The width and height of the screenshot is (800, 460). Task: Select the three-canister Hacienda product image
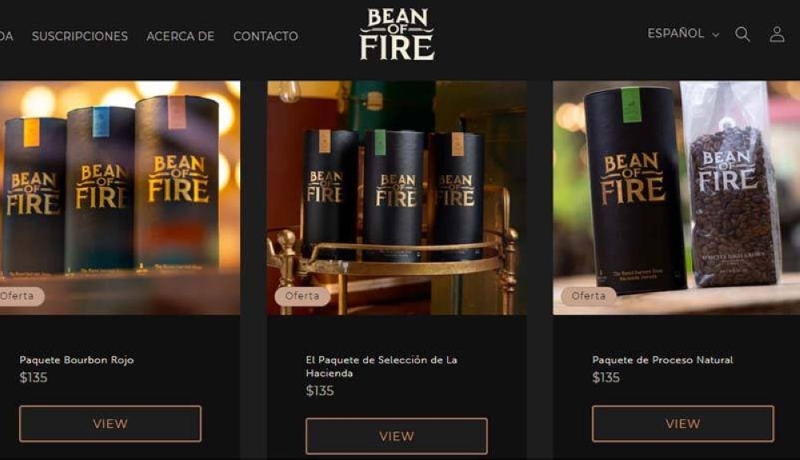click(x=397, y=197)
